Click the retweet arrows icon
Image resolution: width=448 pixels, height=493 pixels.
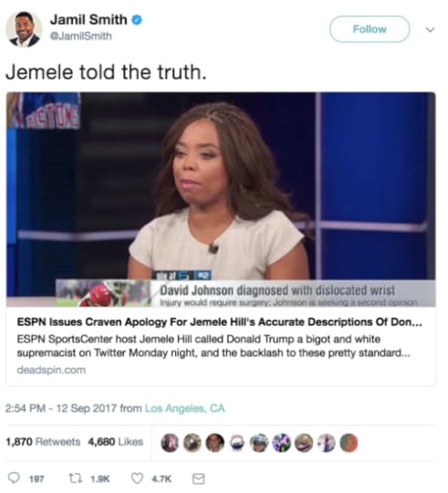point(76,478)
